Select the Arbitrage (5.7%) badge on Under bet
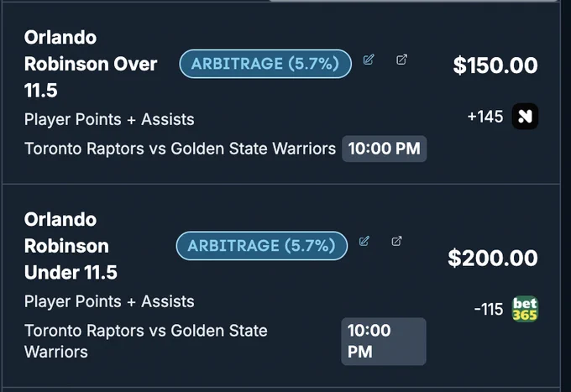 click(262, 246)
